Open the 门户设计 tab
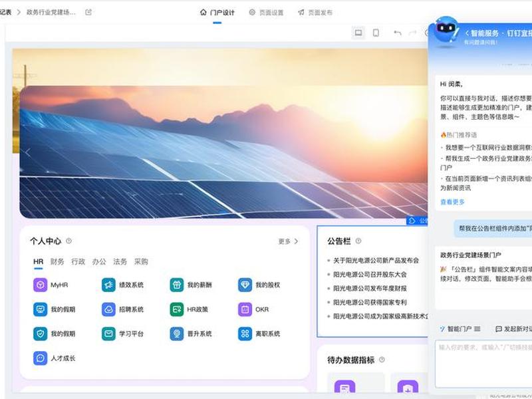532x399 pixels. [217, 13]
